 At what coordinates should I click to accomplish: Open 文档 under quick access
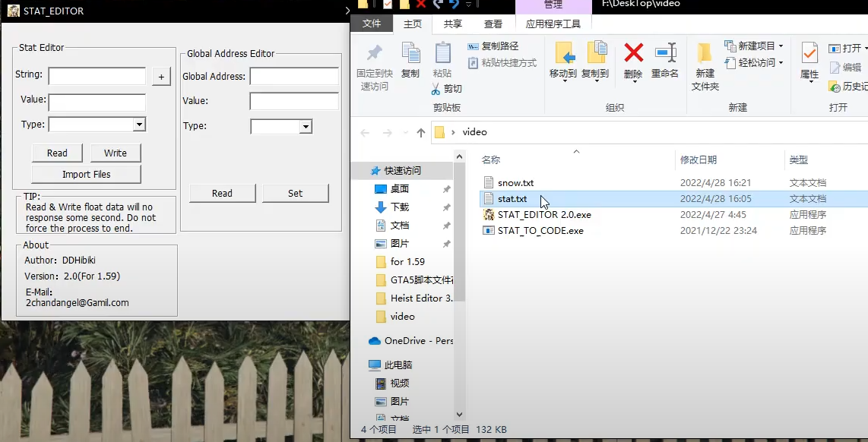(400, 226)
